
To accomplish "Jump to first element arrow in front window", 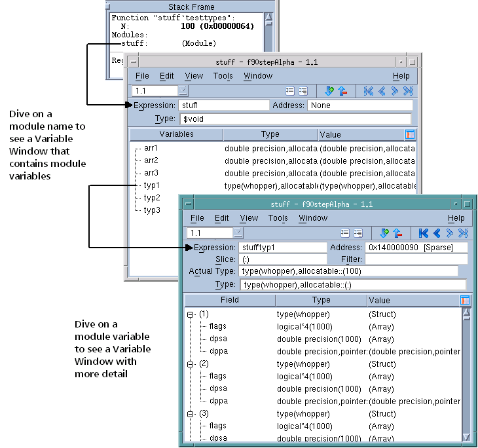I will point(423,233).
